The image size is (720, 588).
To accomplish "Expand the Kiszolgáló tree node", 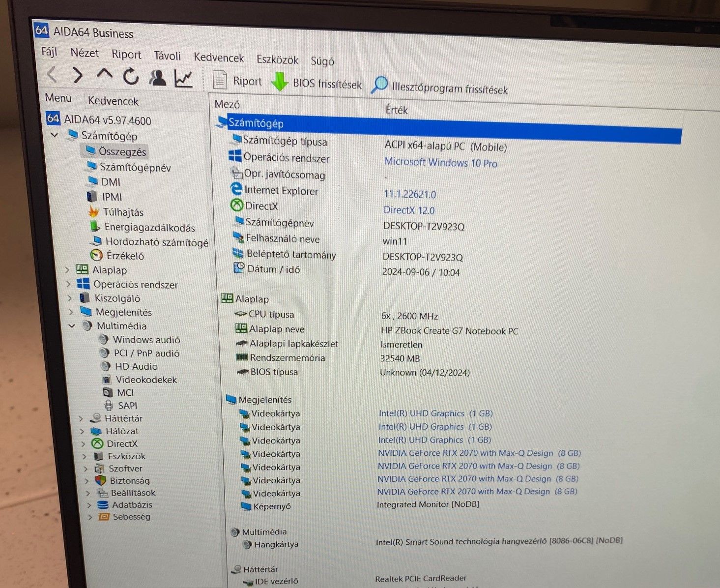I will (69, 298).
